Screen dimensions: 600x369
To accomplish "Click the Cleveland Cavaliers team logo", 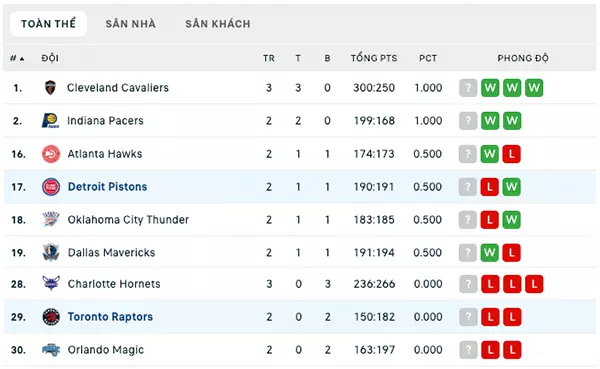I will click(x=51, y=88).
